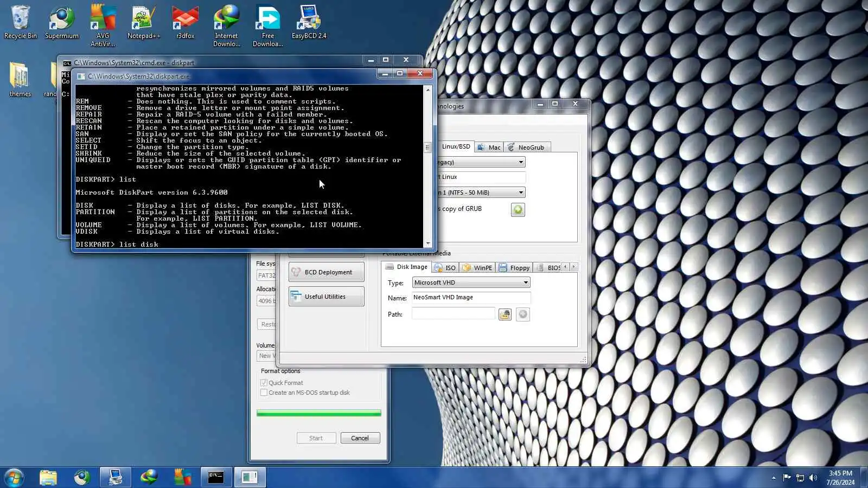Switch to the NeoGrub tab
The width and height of the screenshot is (868, 488).
tap(527, 147)
